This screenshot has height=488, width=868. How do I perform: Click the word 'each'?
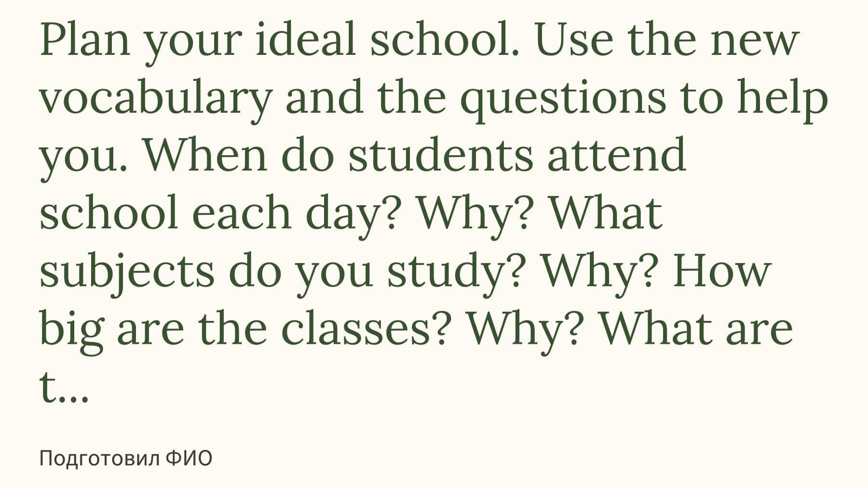[x=242, y=212]
